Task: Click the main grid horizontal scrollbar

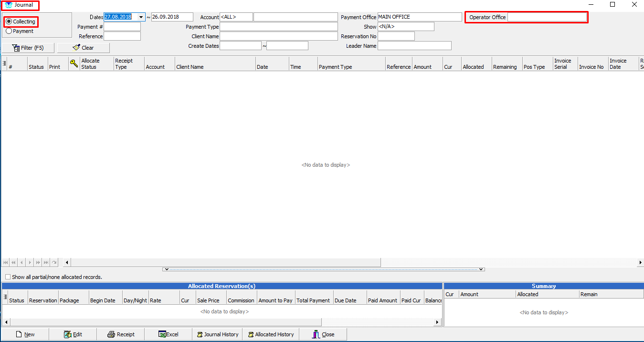Action: tap(225, 262)
